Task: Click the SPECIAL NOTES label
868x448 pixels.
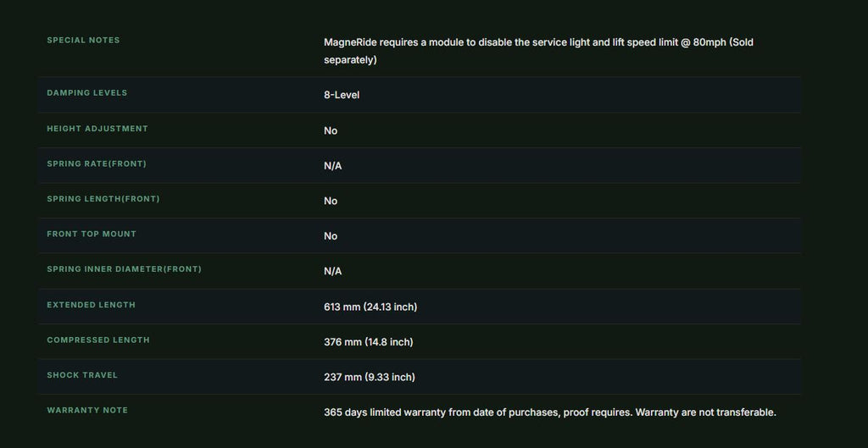Action: point(83,40)
